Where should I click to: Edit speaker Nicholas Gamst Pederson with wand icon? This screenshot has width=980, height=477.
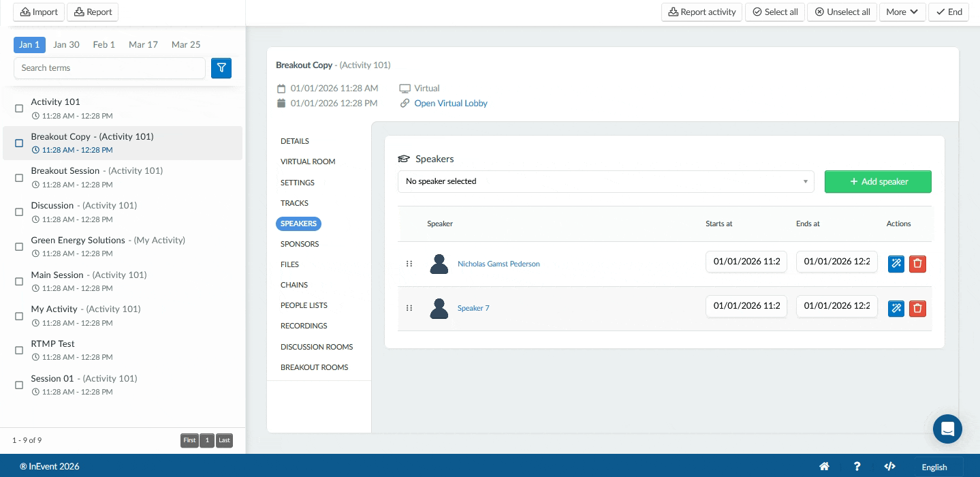(x=896, y=264)
